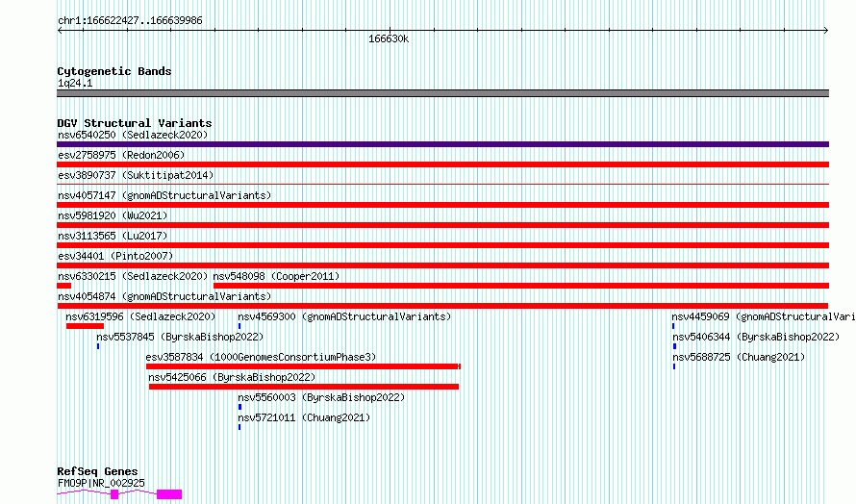Click the esv34401 (Pinto2007) label
Viewport: 856px width, 504px height.
pyautogui.click(x=115, y=256)
